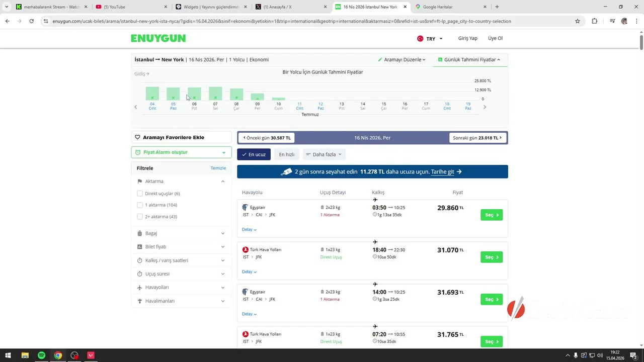644x362 pixels.
Task: Check the Direkt uçuşlar (6) filter
Action: 140,194
